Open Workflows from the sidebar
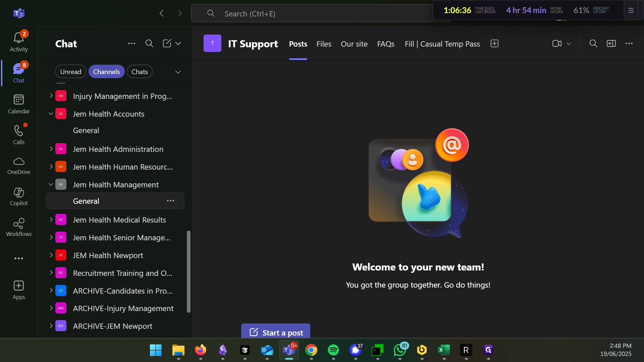Image resolution: width=644 pixels, height=362 pixels. tap(19, 227)
